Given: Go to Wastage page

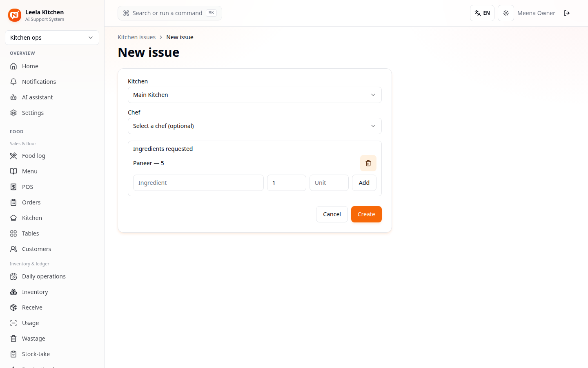Looking at the screenshot, I should pos(52,339).
